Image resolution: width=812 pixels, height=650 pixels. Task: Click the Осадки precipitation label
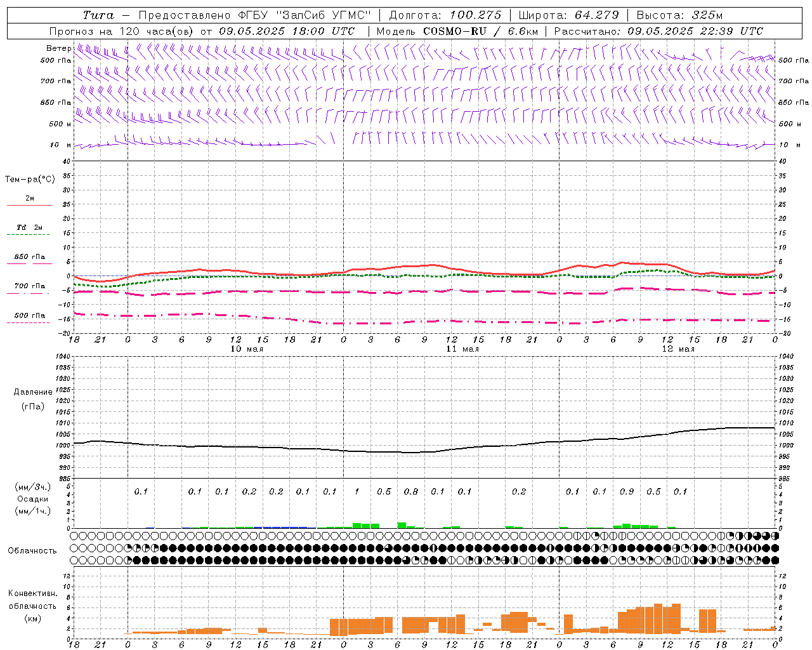pos(33,499)
